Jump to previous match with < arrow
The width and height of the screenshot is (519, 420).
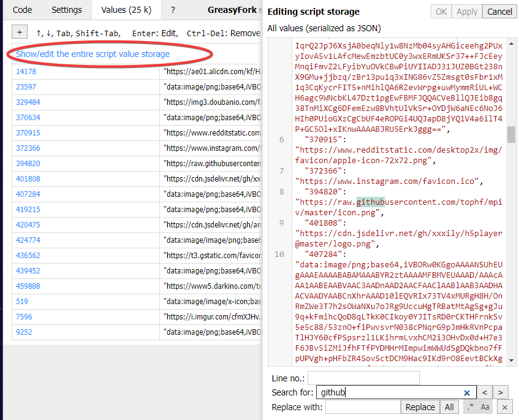coord(485,392)
